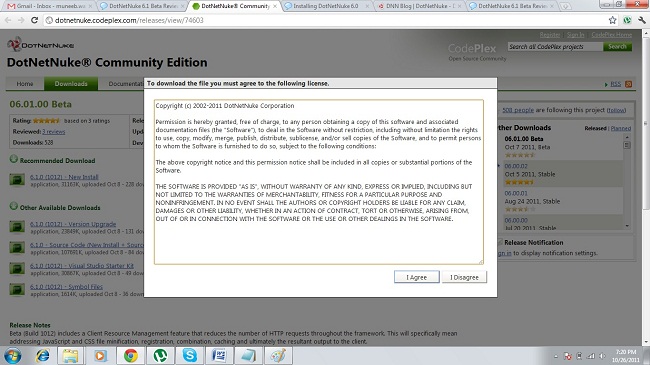Open Chrome wrench settings menu
Viewport: 650px width, 365px height.
pyautogui.click(x=642, y=20)
